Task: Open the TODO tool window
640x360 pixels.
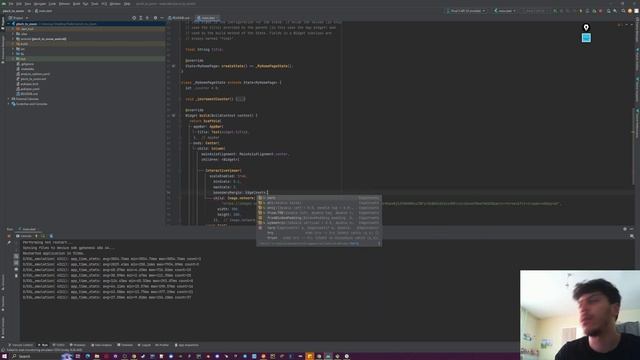Action: tap(60, 345)
